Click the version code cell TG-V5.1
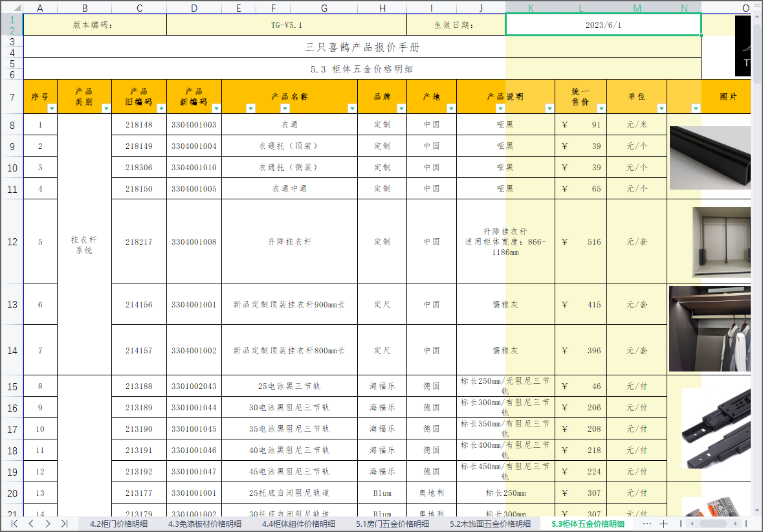Screen dimensions: 763x532 [287, 25]
